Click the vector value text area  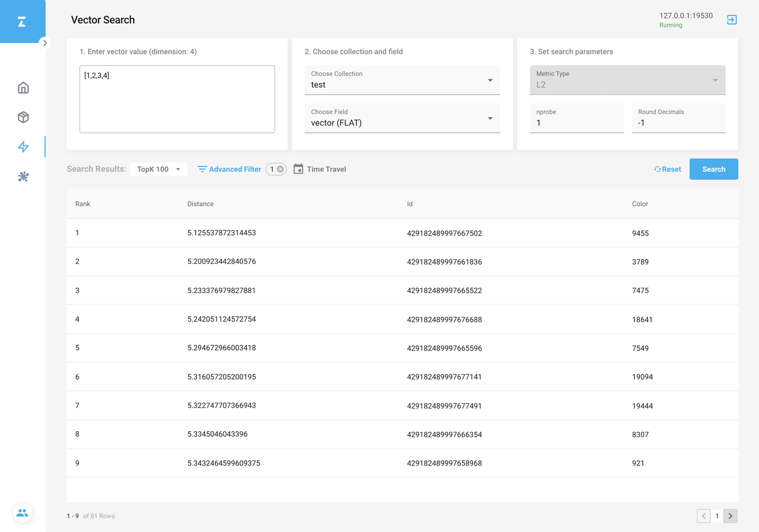click(177, 99)
